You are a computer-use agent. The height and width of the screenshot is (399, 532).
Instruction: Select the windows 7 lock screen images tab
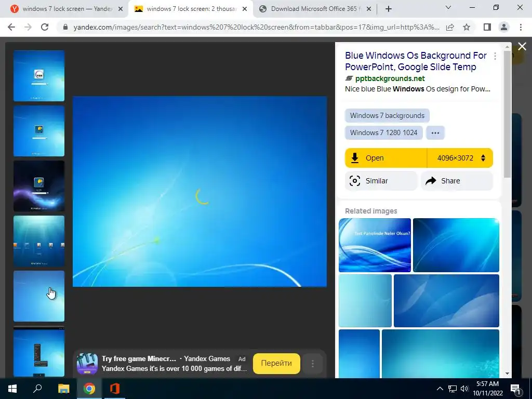[191, 9]
